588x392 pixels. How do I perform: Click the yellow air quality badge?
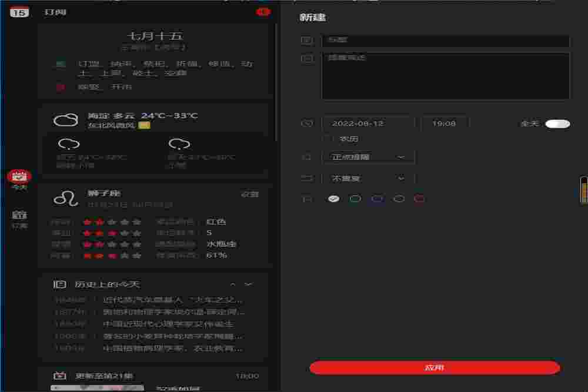pos(145,125)
